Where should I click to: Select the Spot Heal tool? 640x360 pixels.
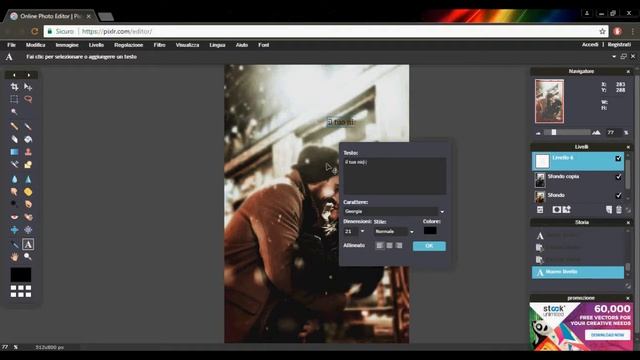click(28, 217)
